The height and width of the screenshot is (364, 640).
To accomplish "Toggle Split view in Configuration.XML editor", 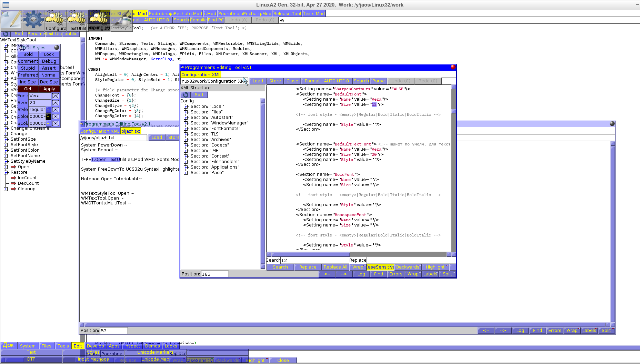I will coord(448,274).
